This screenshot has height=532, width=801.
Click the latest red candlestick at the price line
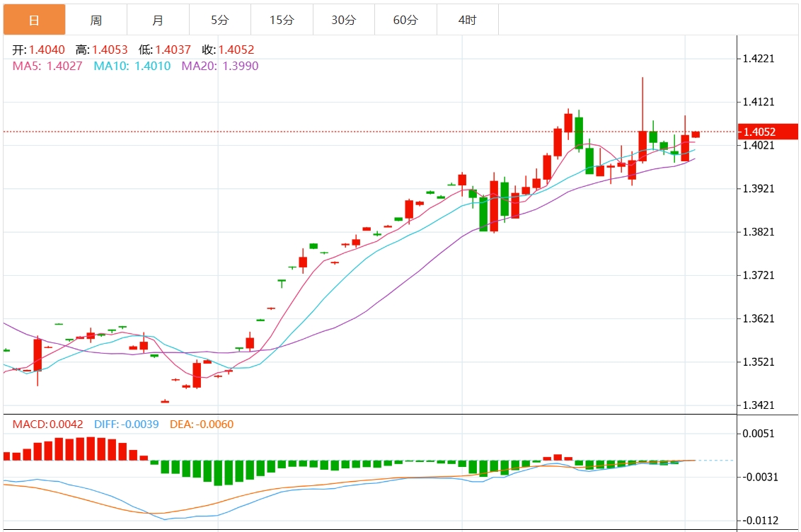[x=696, y=134]
